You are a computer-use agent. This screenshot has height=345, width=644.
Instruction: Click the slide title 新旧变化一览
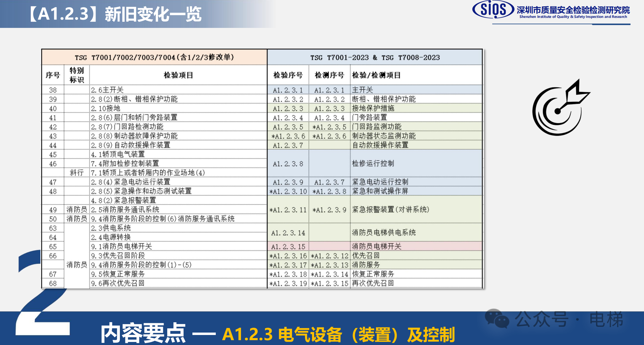[153, 14]
